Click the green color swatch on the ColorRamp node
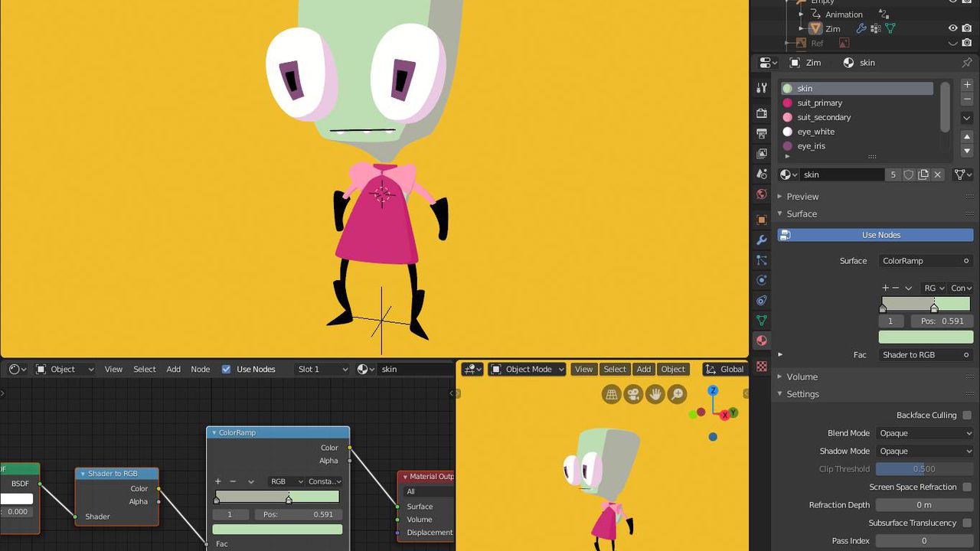The width and height of the screenshot is (980, 551). (x=276, y=529)
